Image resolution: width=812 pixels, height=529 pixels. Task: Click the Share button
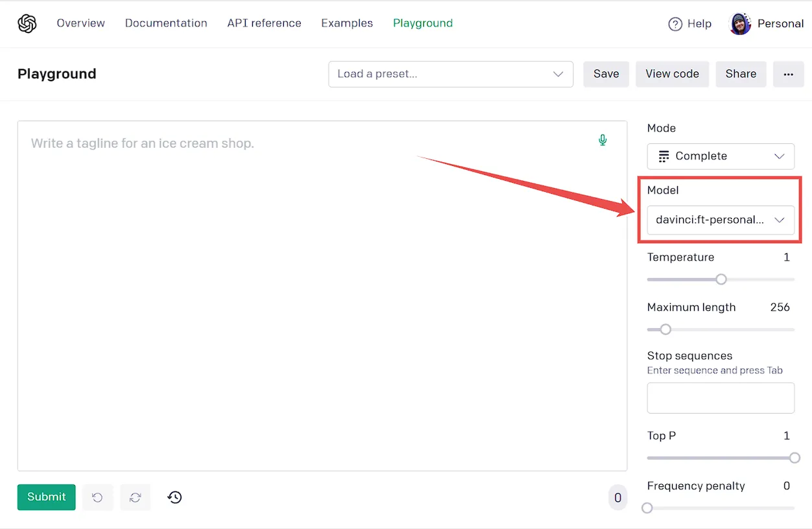[741, 74]
